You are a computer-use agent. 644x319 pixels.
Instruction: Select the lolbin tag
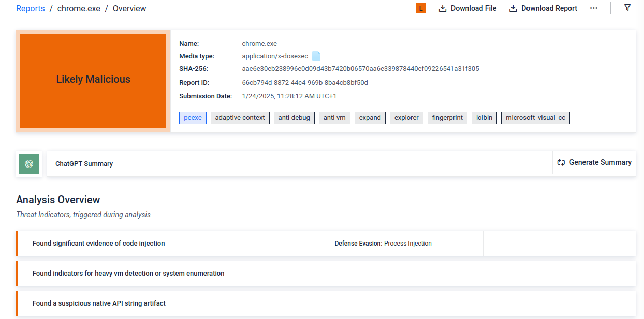click(x=484, y=118)
